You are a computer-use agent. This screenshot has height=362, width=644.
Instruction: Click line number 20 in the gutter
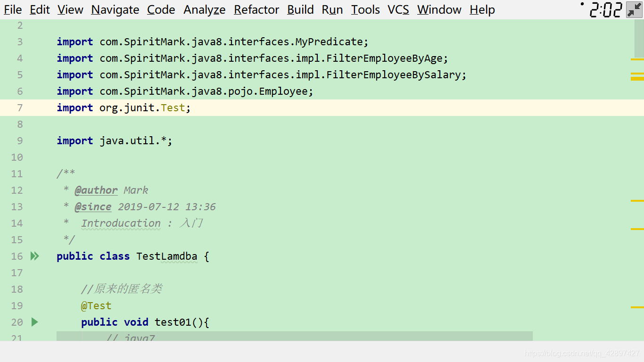click(x=17, y=322)
